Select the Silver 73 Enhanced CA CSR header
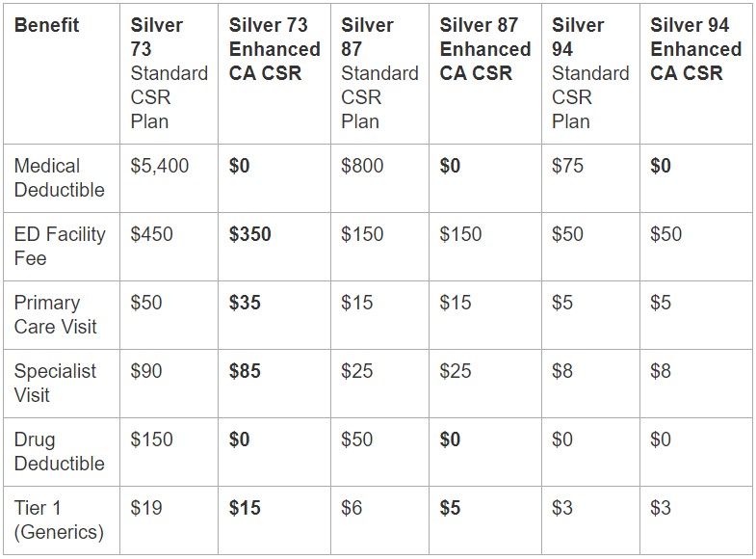 click(274, 49)
